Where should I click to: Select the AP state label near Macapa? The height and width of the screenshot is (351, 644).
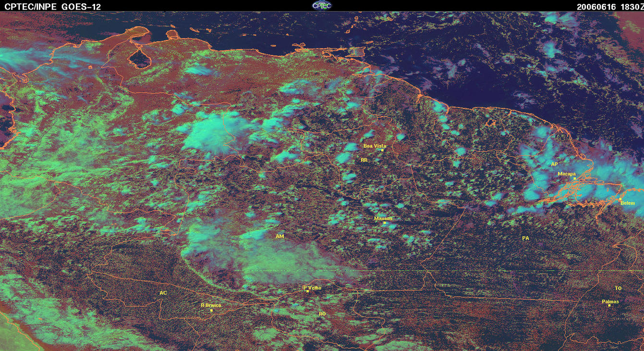(x=554, y=164)
